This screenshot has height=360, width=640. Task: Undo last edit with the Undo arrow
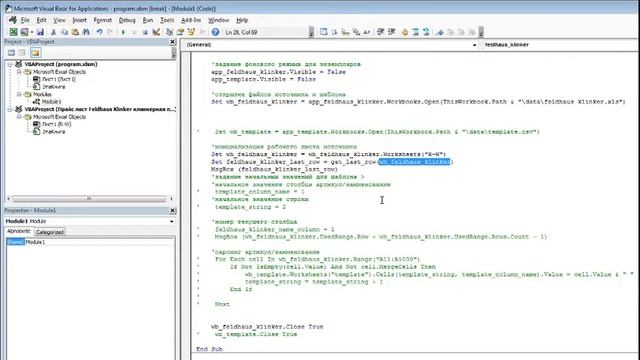click(x=99, y=32)
